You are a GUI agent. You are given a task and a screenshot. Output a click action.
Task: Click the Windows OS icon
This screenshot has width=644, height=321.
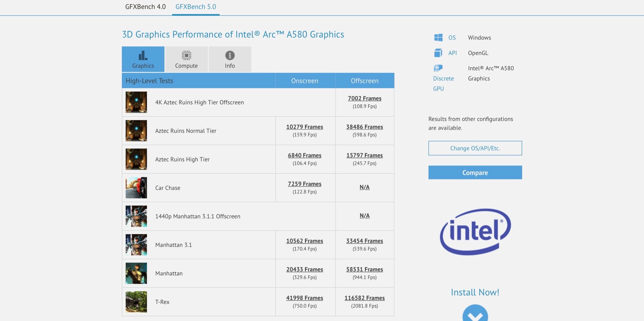438,38
